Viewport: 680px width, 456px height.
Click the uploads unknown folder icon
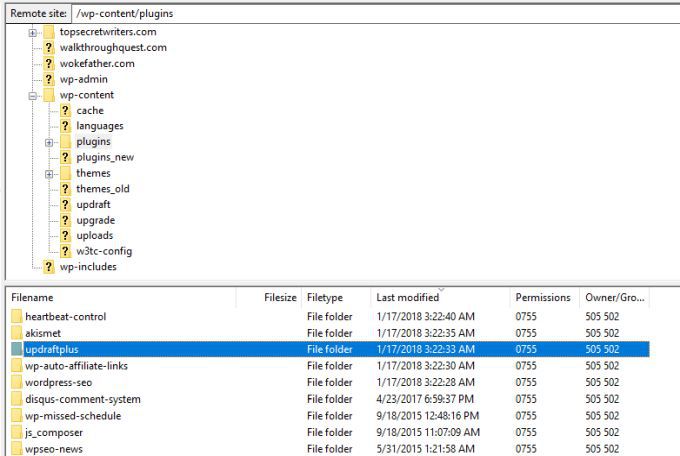[65, 236]
